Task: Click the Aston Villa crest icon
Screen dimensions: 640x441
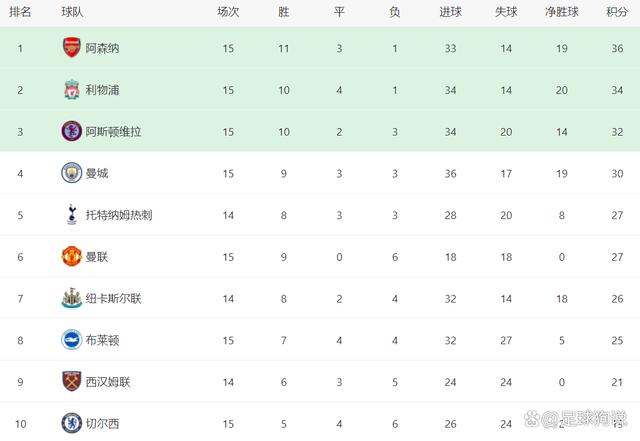Action: [71, 131]
